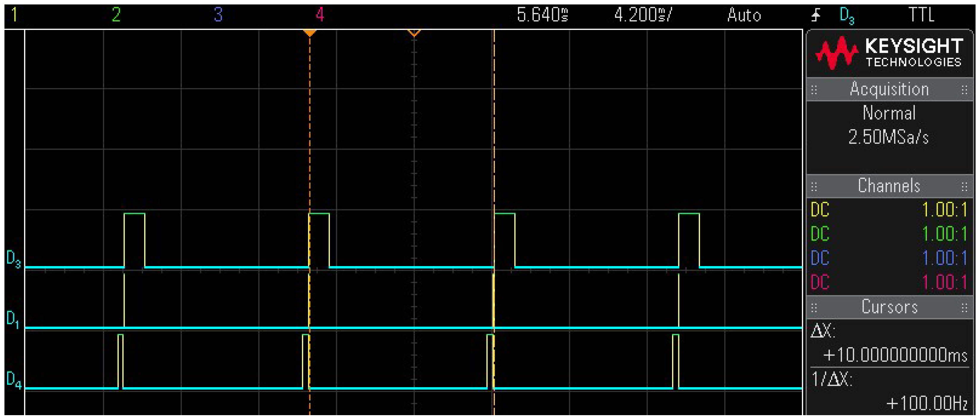
Task: Click the Auto trigger mode label
Action: click(x=744, y=15)
